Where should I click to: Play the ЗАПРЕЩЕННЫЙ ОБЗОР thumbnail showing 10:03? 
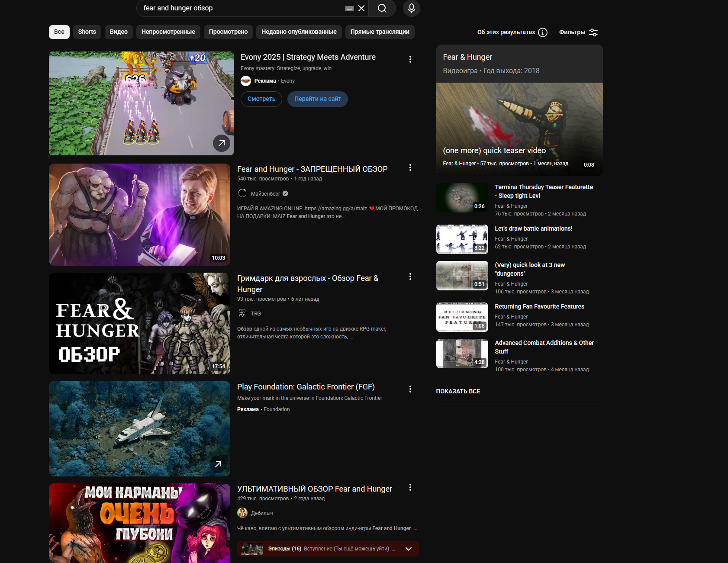(139, 215)
